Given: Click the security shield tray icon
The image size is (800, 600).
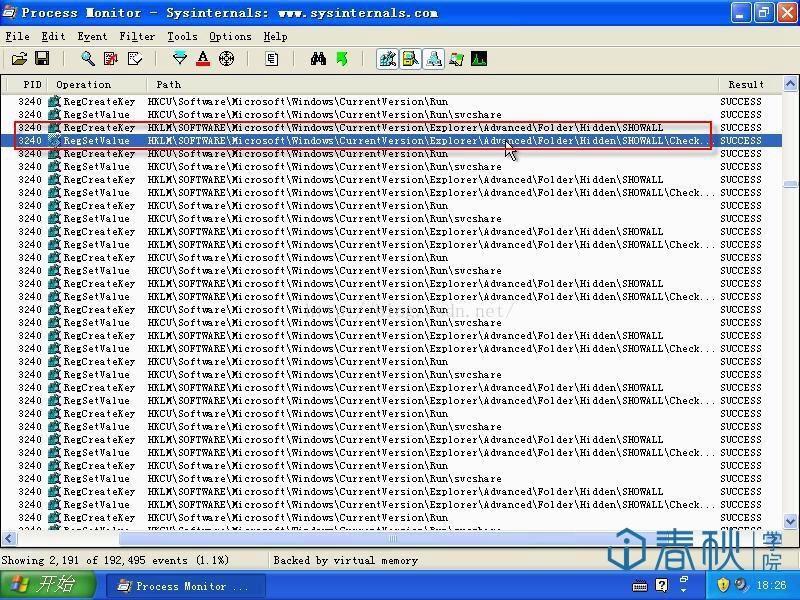Looking at the screenshot, I should [x=723, y=585].
